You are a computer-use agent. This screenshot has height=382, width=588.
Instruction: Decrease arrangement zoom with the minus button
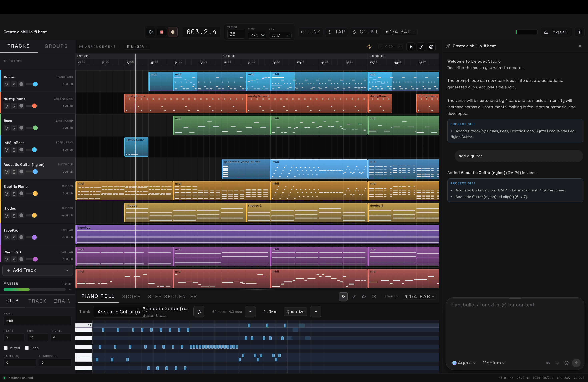pos(380,46)
